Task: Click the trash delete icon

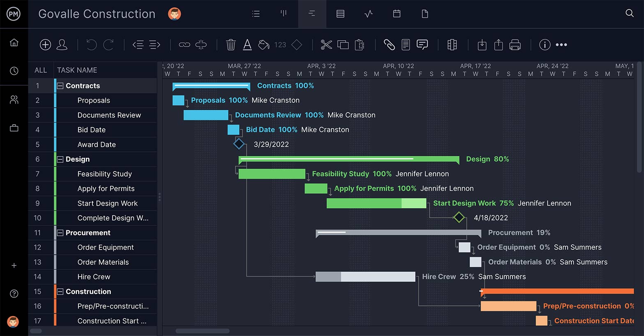Action: click(231, 45)
